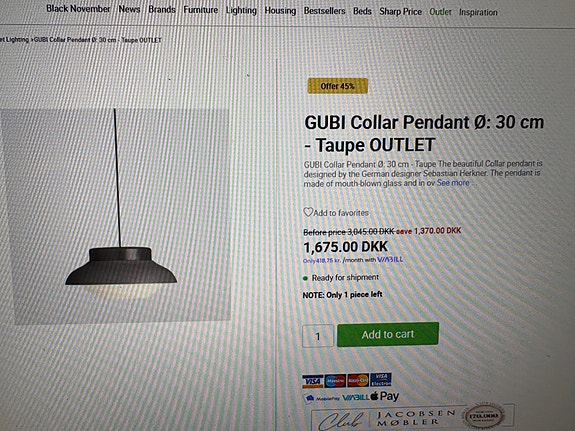Click the quantity input field
This screenshot has width=575, height=431.
coord(318,336)
